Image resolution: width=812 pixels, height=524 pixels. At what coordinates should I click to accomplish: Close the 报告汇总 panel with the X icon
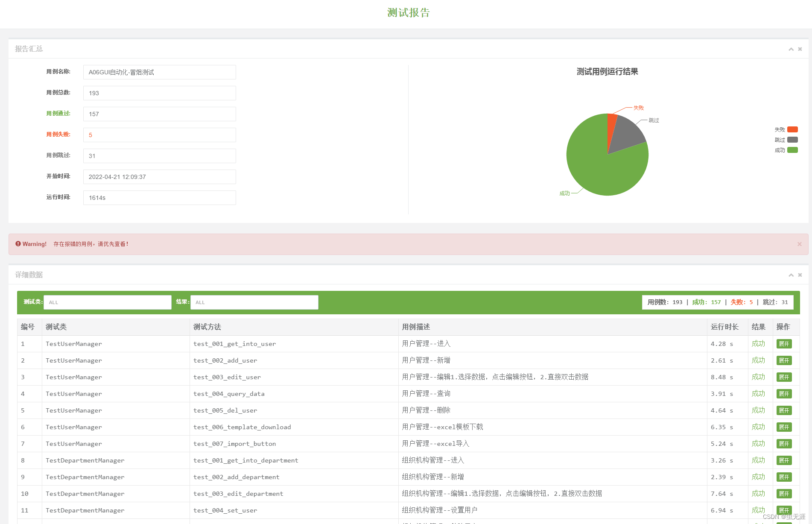(800, 49)
